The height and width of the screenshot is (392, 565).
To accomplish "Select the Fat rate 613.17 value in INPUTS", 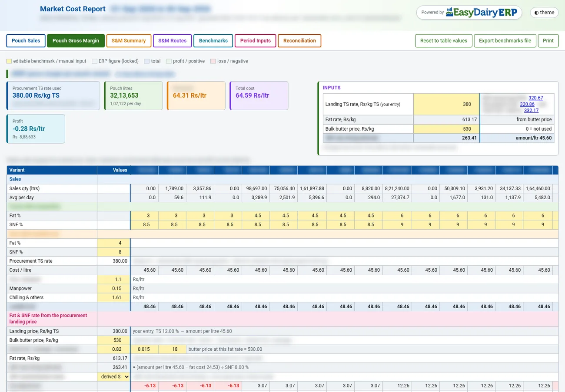I will pyautogui.click(x=446, y=120).
